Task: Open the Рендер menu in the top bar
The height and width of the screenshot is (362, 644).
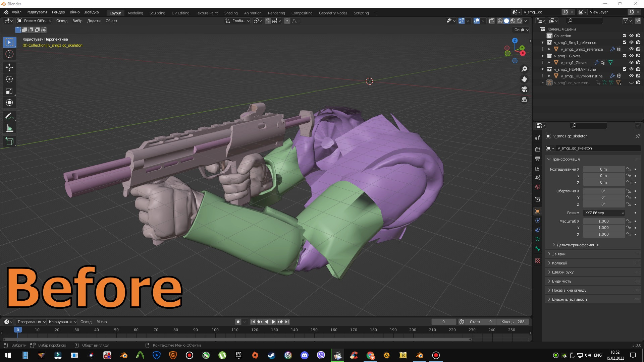Action: pyautogui.click(x=58, y=12)
